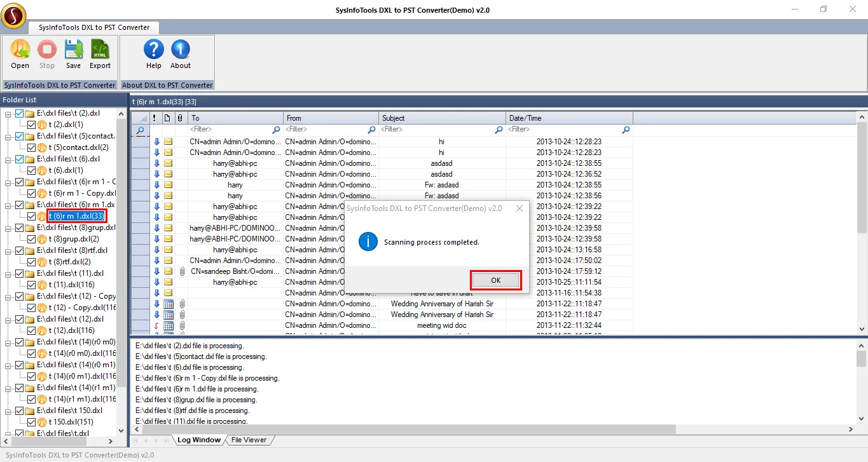Sort by the Date/Time column header
Viewport: 868px width, 462px height.
[x=569, y=118]
